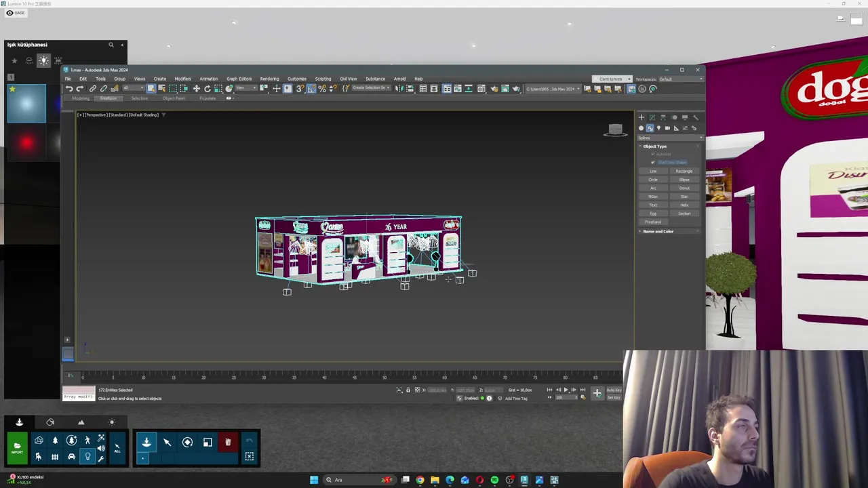
Task: Select the Lumion arrow select tool
Action: tap(167, 442)
